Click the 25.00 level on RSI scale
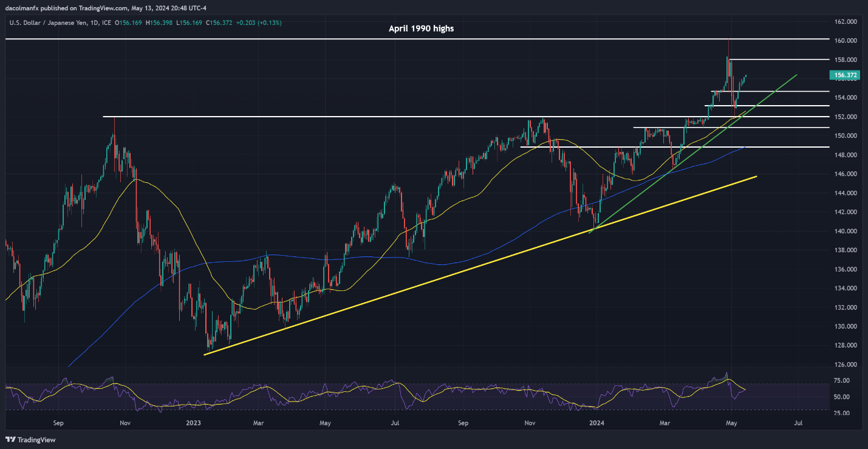The image size is (868, 449). 842,413
